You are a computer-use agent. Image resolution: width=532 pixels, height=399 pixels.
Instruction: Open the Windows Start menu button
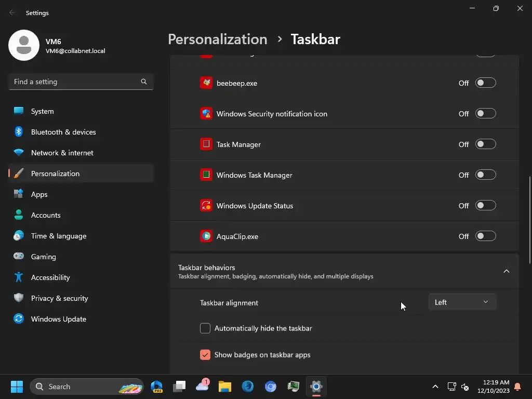[17, 387]
